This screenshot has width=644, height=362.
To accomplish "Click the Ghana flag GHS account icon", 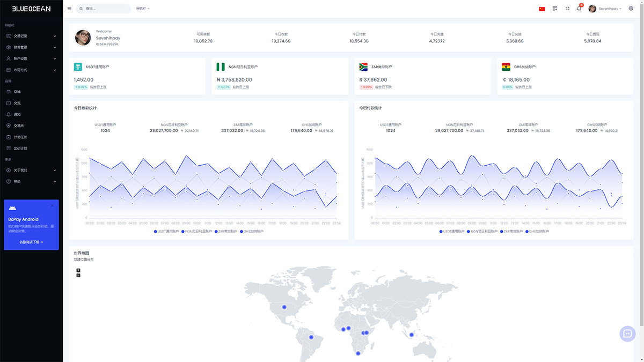I will [506, 67].
